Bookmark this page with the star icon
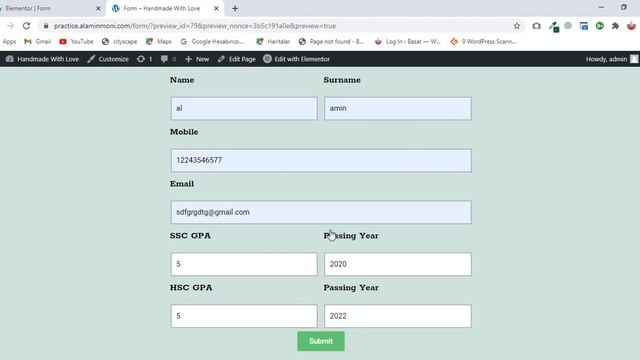 517,26
